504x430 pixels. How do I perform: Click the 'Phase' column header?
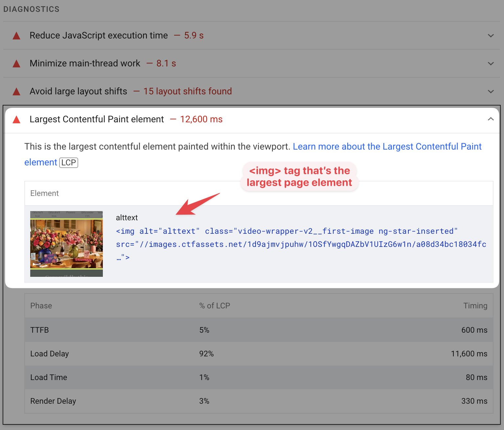tap(41, 306)
